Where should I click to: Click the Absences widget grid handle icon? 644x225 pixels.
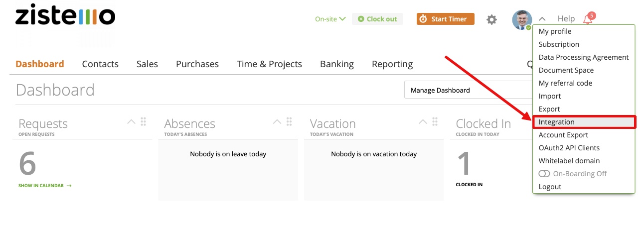click(x=289, y=121)
